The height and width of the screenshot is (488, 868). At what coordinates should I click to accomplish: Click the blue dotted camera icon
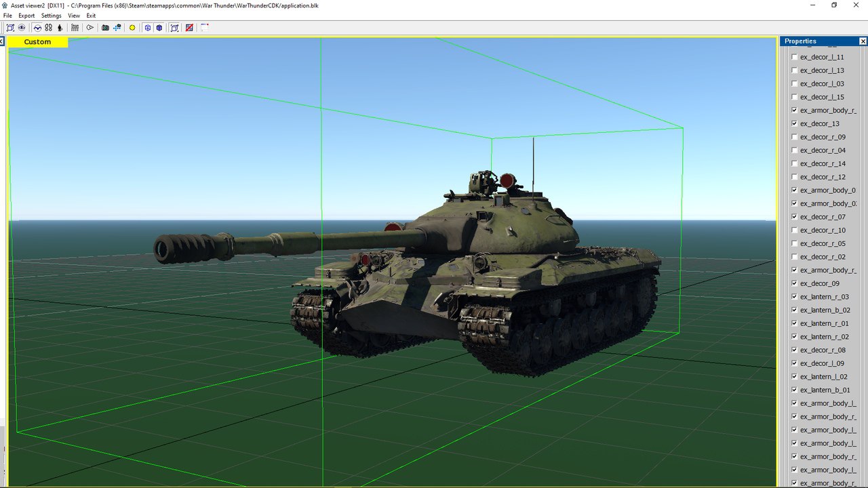[117, 28]
